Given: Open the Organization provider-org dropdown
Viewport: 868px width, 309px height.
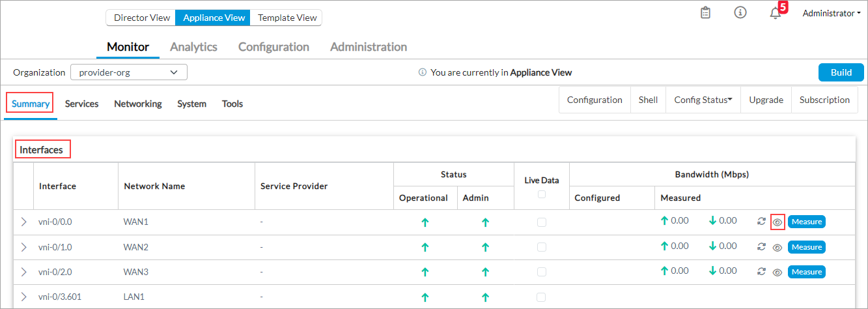Looking at the screenshot, I should point(128,72).
